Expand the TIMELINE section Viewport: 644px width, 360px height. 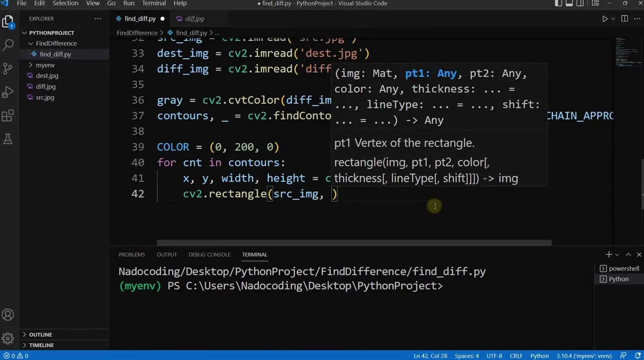click(x=64, y=345)
